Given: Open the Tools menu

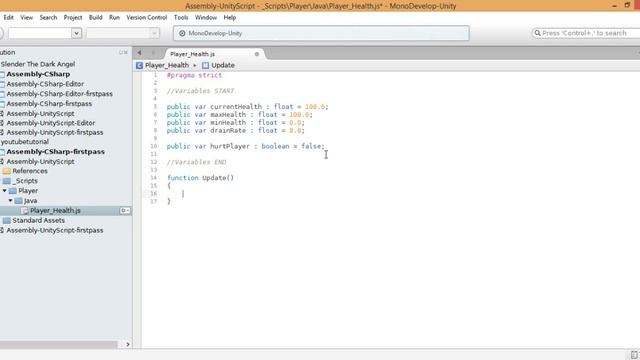Looking at the screenshot, I should click(x=181, y=18).
